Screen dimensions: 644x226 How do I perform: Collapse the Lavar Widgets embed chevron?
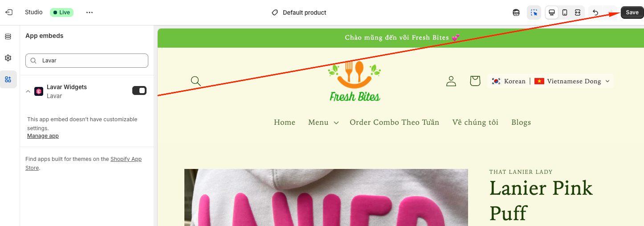click(x=28, y=91)
